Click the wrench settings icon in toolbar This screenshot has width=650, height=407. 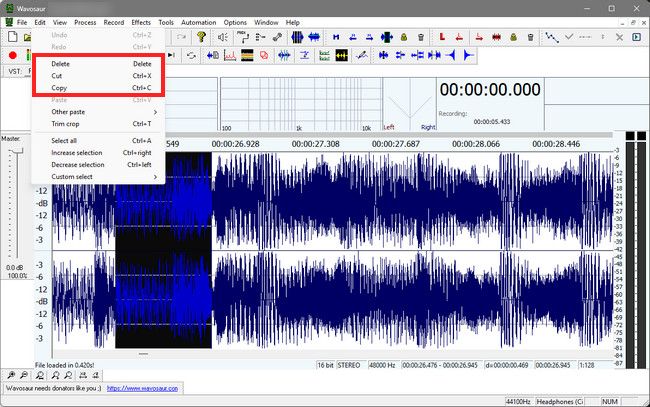click(x=277, y=37)
